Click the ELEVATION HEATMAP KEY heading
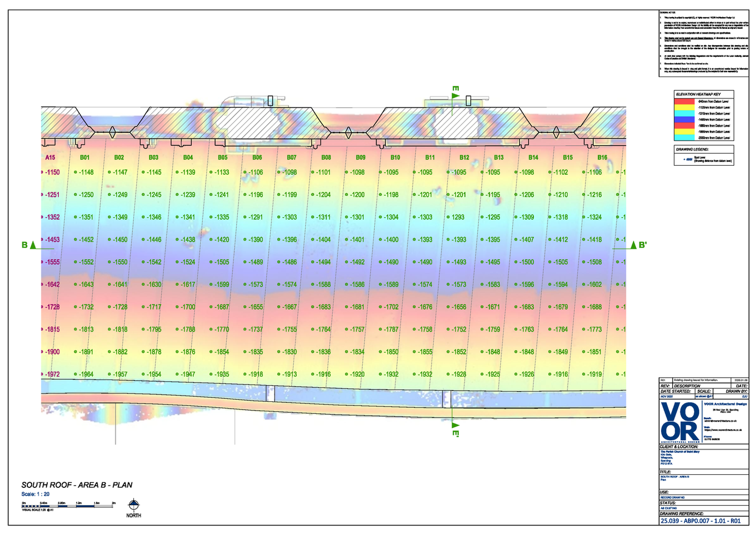Viewport: 756px width, 533px height. (x=698, y=94)
